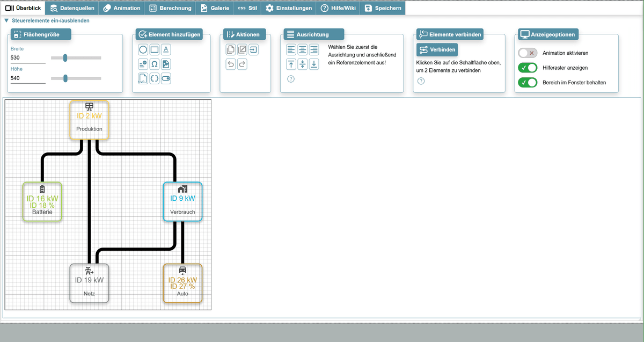The width and height of the screenshot is (644, 342).
Task: Add a rectangle element
Action: pyautogui.click(x=155, y=49)
